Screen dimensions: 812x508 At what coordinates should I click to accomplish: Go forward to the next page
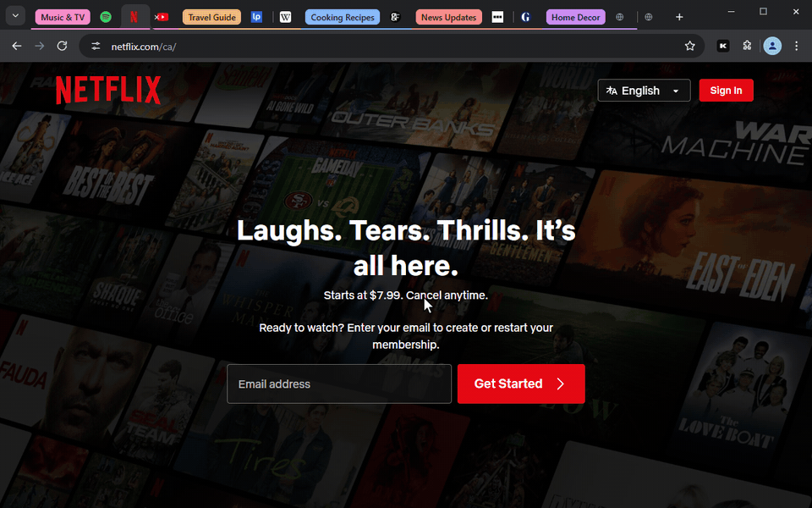[40, 46]
